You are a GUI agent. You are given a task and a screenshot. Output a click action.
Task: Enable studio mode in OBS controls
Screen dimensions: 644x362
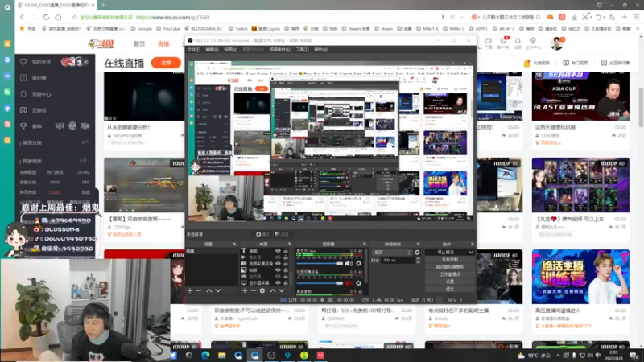coord(450,274)
